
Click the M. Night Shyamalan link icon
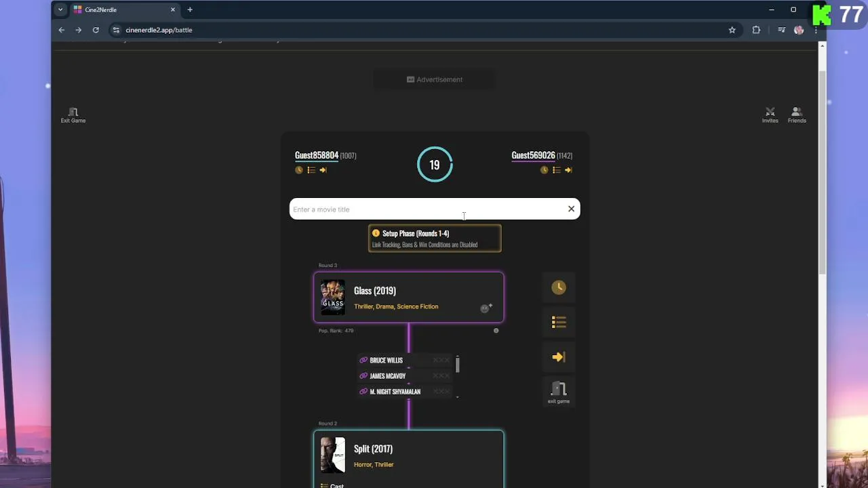(x=363, y=392)
